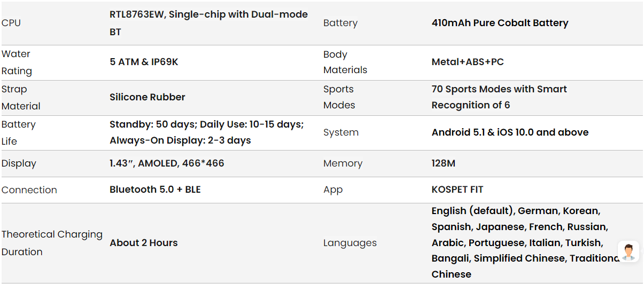Select the 5 ATM & IP69K value
The height and width of the screenshot is (284, 644).
[x=144, y=62]
